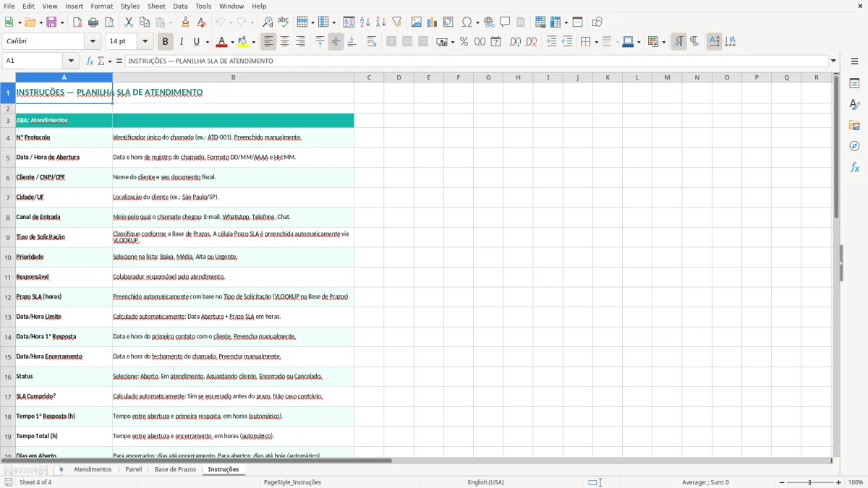This screenshot has height=488, width=868.
Task: Open sidebar Properties panel
Action: pos(854,84)
